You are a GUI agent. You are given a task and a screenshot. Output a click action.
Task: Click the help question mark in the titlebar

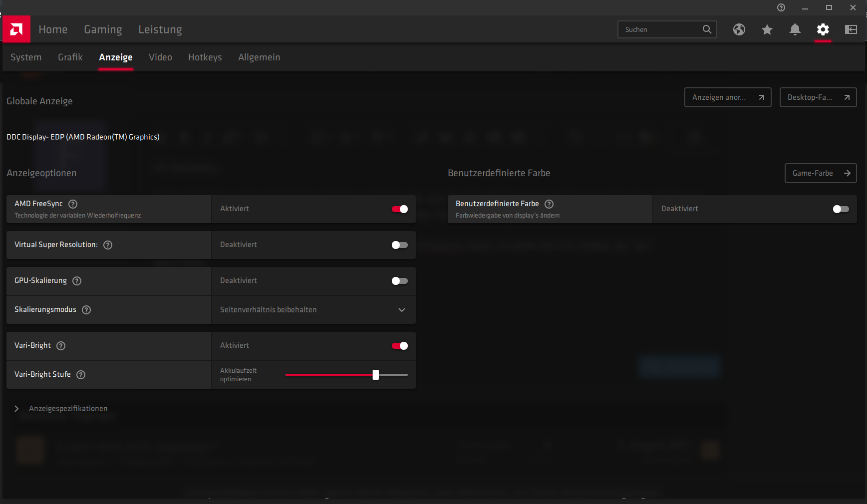[x=781, y=7]
